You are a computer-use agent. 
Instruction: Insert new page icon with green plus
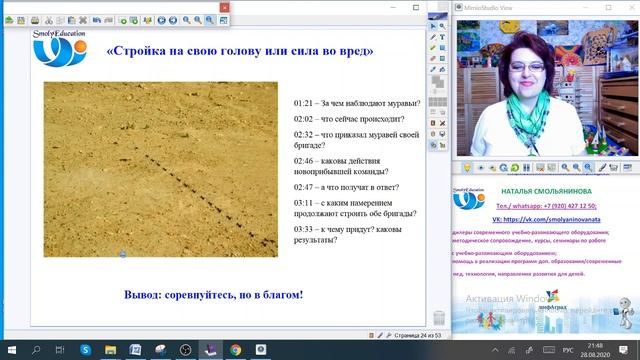pyautogui.click(x=122, y=20)
